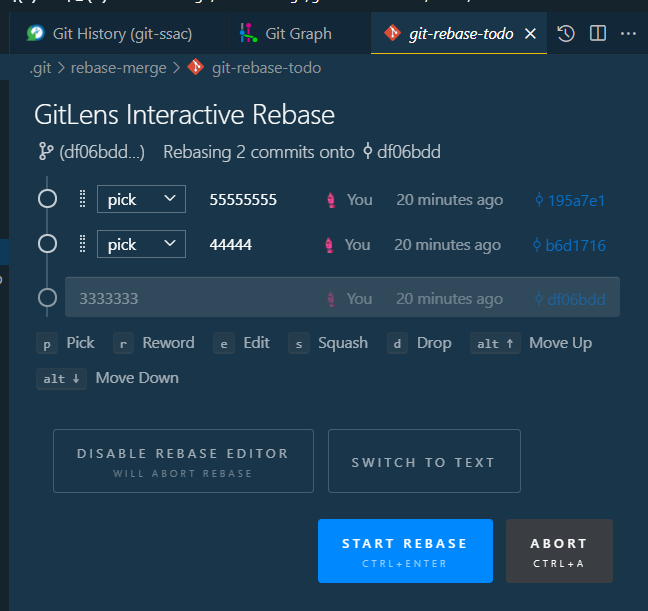Click the graph node circle for commit 3333333
Image resolution: width=648 pixels, height=611 pixels.
48,298
